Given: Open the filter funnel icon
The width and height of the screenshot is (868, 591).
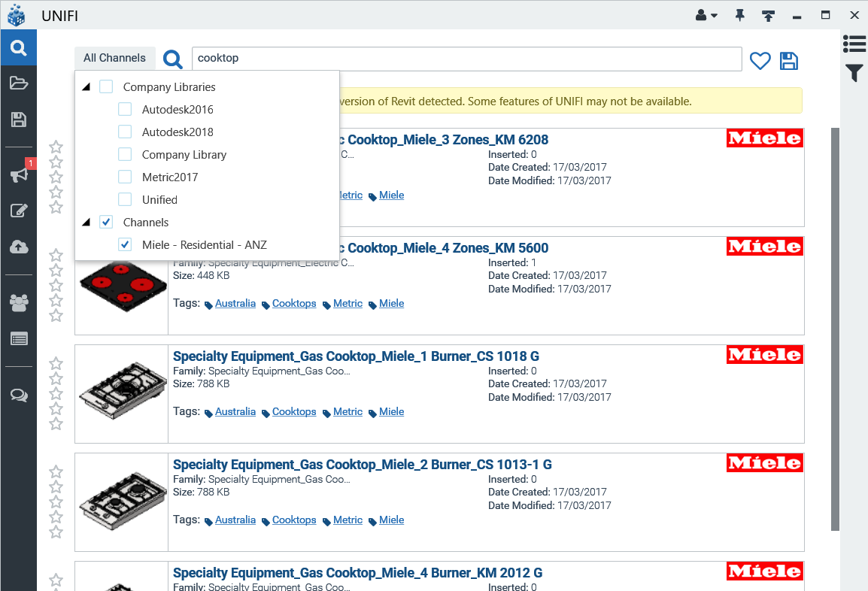Looking at the screenshot, I should click(854, 72).
